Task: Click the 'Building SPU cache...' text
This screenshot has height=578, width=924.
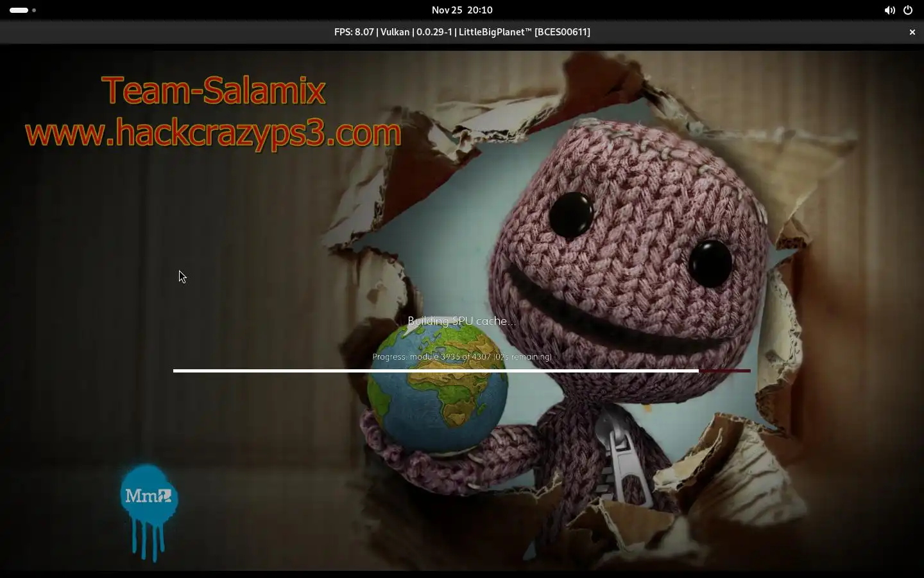Action: point(461,321)
